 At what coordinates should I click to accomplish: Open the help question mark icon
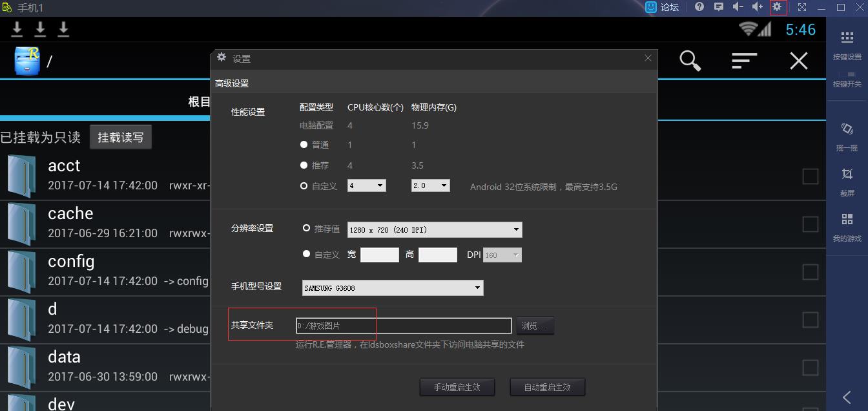(x=699, y=7)
